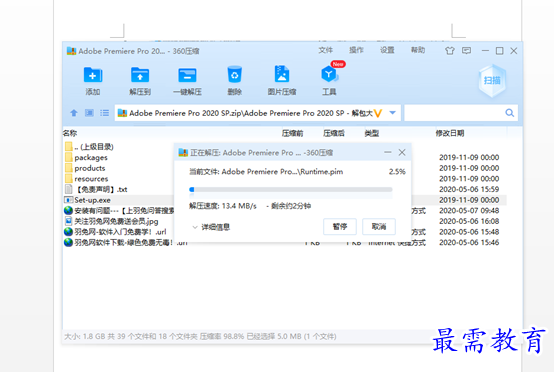Click the 2020-05-06 15:59 date cell
This screenshot has height=372, width=554.
point(469,189)
